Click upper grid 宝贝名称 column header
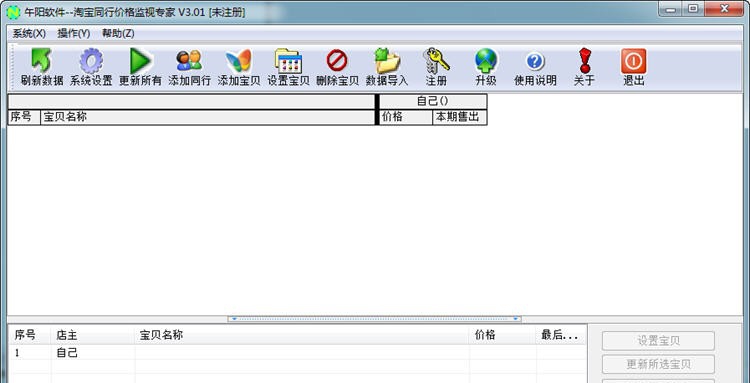This screenshot has width=750, height=383. [x=208, y=117]
